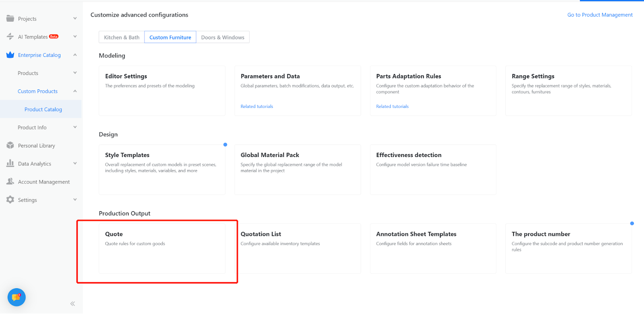Click the AI Templates sidebar icon
The width and height of the screenshot is (644, 314).
click(10, 37)
